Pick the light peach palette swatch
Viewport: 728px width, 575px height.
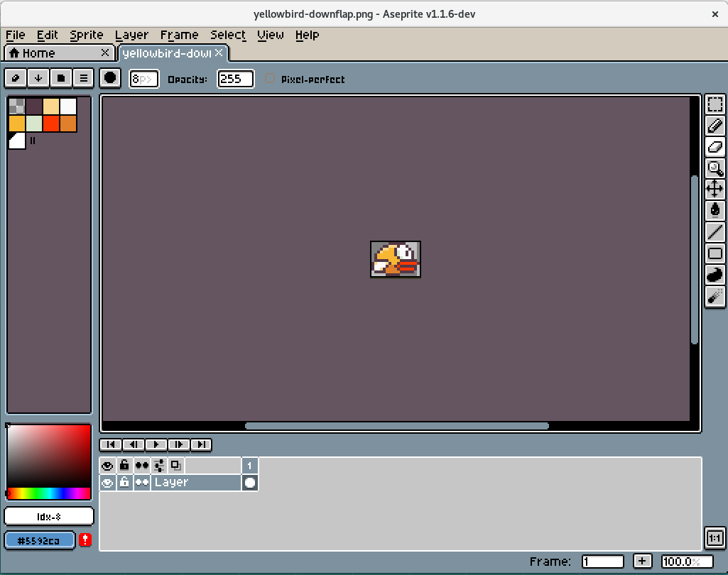point(51,106)
